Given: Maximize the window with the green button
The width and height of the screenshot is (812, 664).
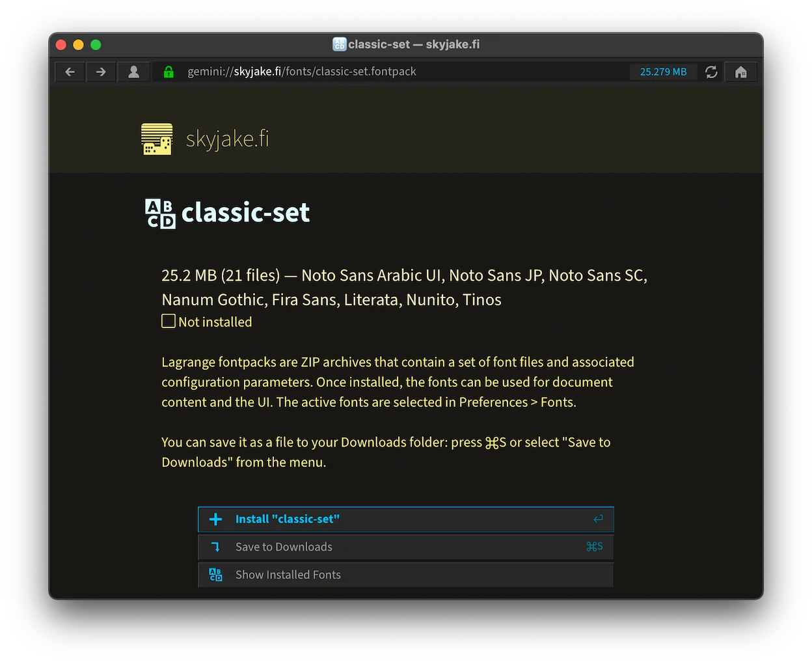Looking at the screenshot, I should tap(96, 44).
